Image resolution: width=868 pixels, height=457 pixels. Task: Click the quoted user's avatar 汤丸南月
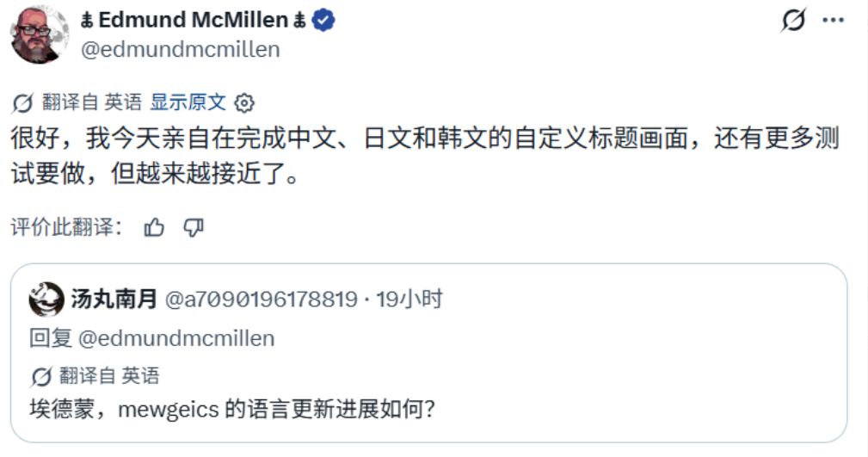point(46,300)
